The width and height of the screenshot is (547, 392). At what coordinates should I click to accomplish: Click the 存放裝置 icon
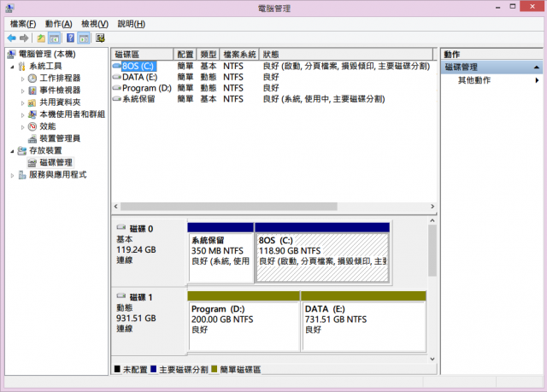pos(22,150)
